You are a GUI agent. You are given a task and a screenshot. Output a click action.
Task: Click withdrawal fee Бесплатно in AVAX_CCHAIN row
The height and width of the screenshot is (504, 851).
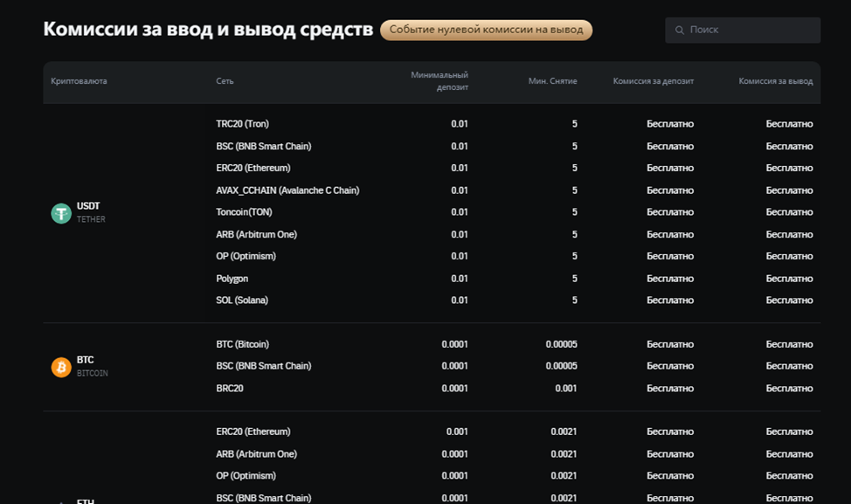(790, 190)
